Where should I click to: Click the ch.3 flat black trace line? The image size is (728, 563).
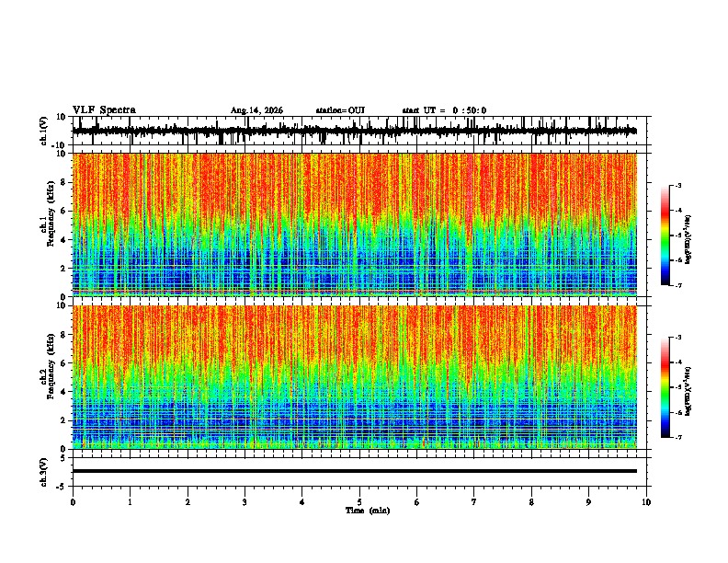point(355,471)
